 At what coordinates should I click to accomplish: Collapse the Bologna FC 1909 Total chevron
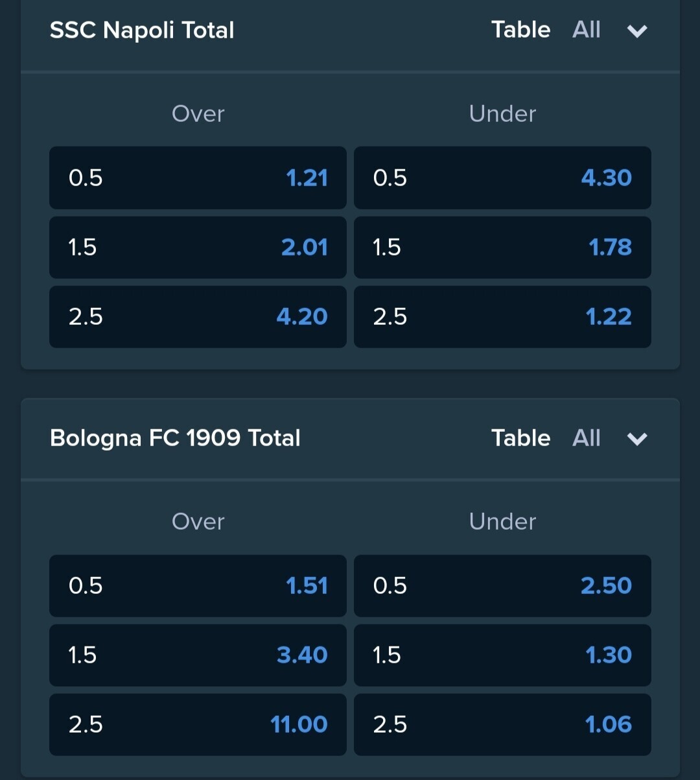pos(637,439)
